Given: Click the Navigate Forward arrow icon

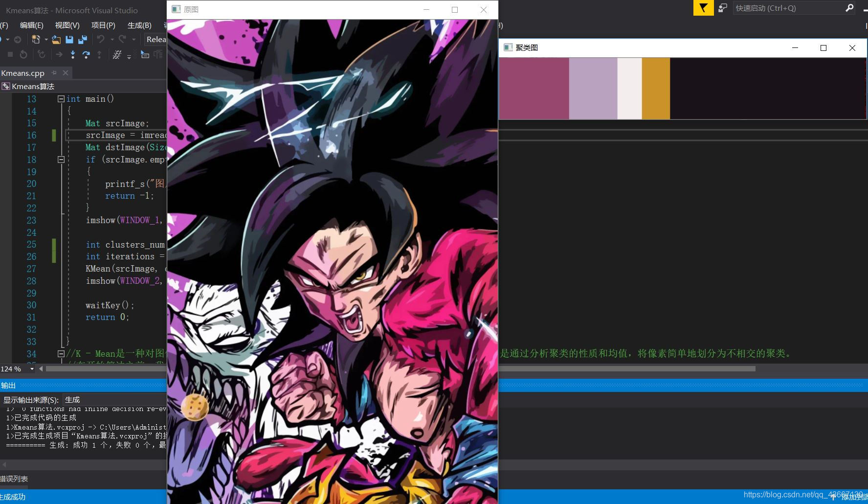Looking at the screenshot, I should point(17,40).
